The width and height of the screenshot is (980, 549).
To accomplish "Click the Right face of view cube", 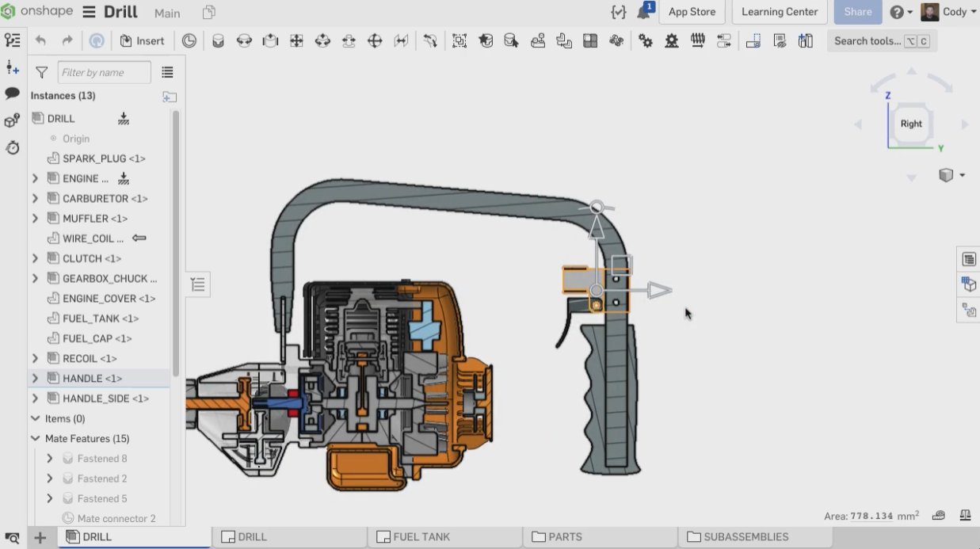I will point(911,124).
